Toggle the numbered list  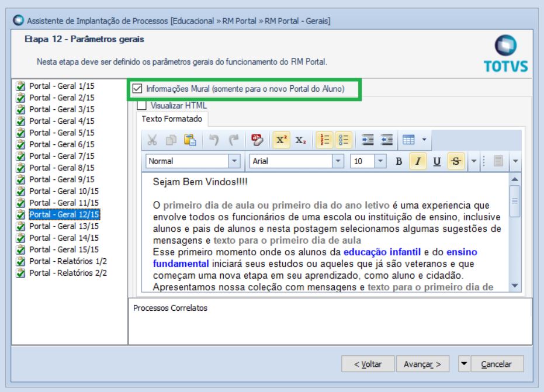[325, 140]
